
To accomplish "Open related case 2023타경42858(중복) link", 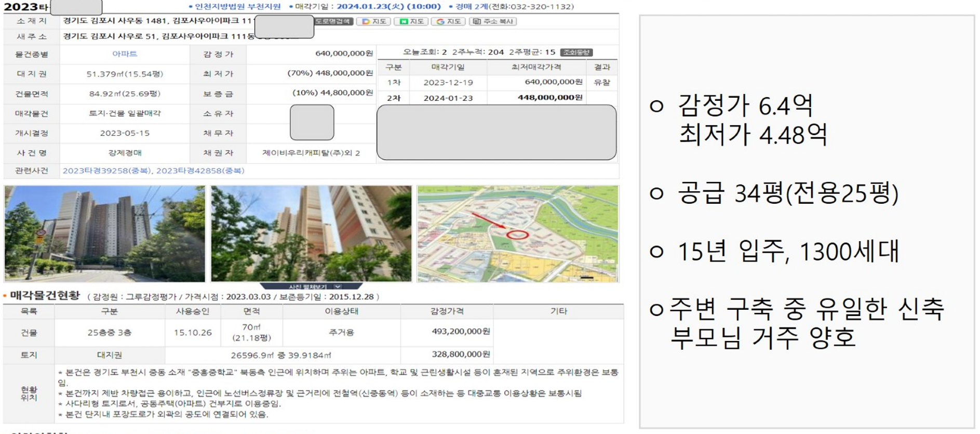I will coord(200,170).
